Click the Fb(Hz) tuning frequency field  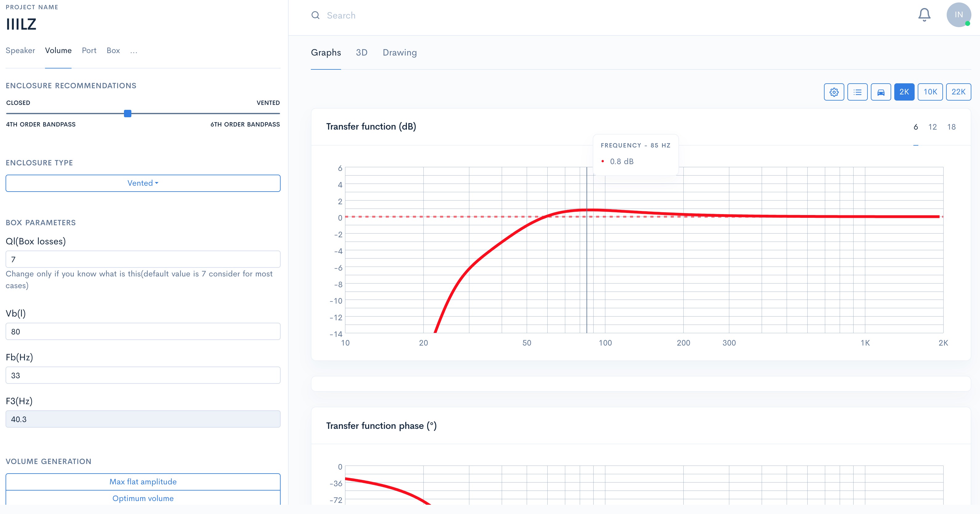tap(143, 375)
